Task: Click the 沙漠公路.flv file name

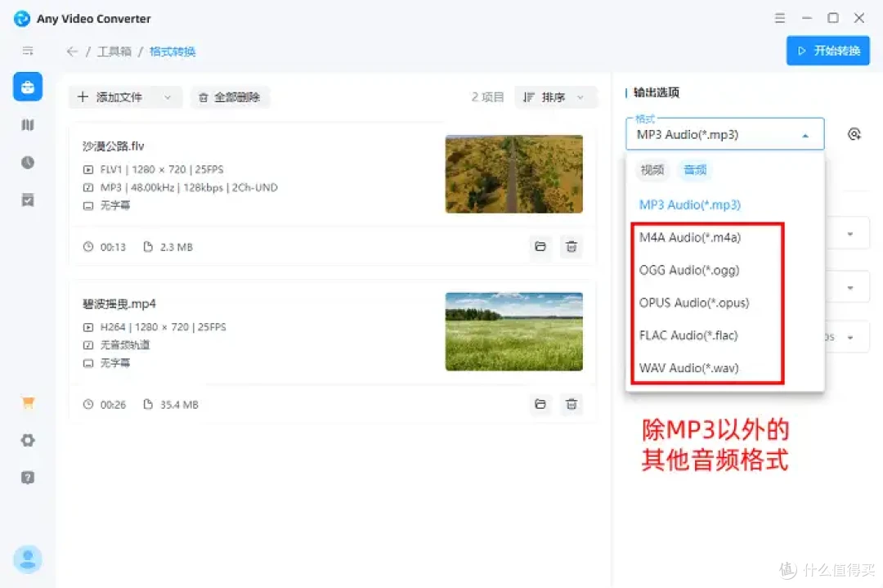Action: [113, 146]
